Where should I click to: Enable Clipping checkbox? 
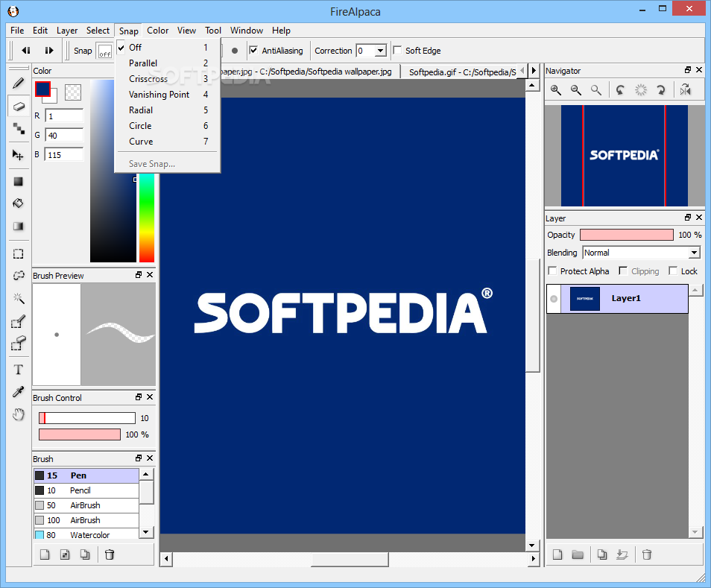(623, 271)
